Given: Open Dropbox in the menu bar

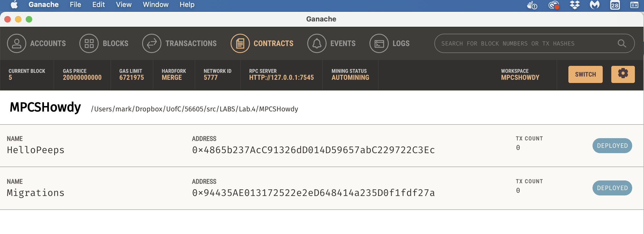Looking at the screenshot, I should pos(575,5).
